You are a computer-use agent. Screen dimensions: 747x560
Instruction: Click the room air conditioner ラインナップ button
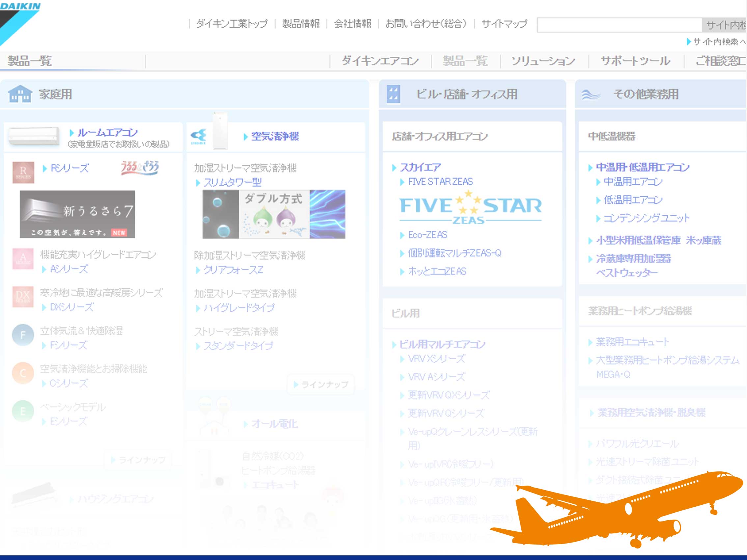[x=138, y=460]
